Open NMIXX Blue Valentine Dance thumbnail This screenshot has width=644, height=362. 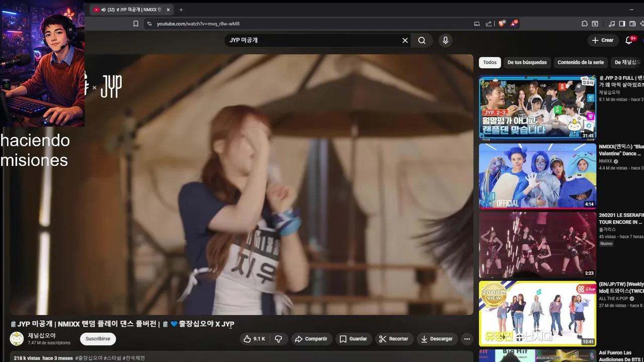pos(537,176)
